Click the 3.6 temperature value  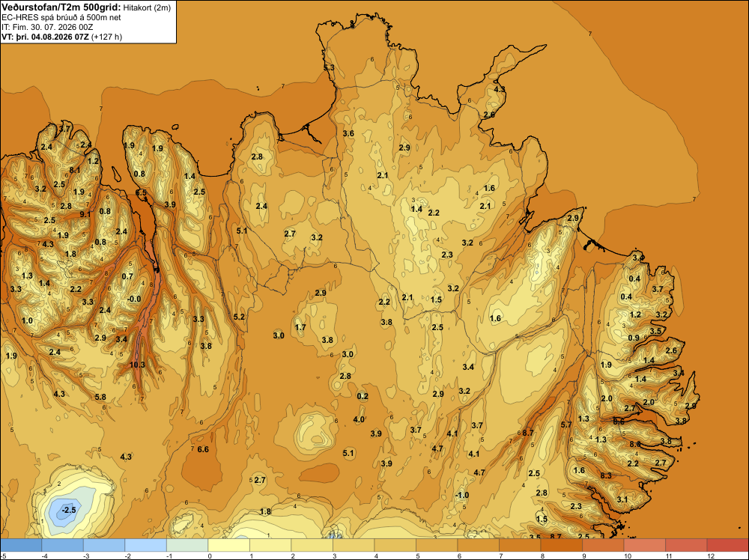pos(348,133)
